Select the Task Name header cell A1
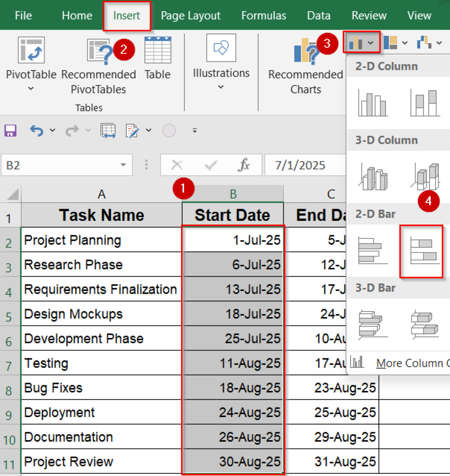The width and height of the screenshot is (450, 476). (x=101, y=215)
